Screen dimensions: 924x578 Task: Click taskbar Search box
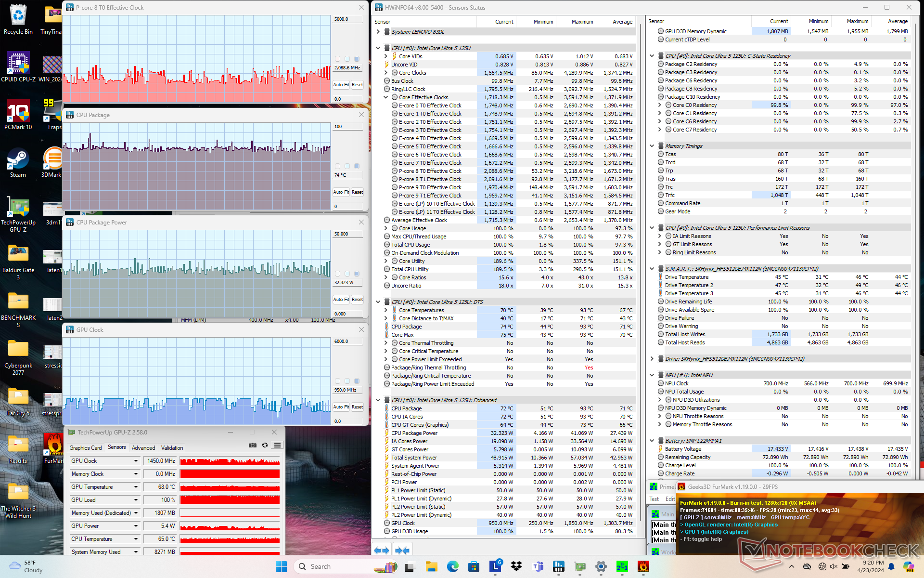(x=345, y=566)
